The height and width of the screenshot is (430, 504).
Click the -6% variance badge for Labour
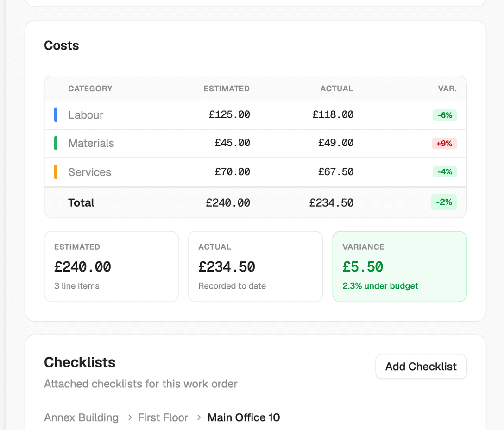pyautogui.click(x=445, y=115)
